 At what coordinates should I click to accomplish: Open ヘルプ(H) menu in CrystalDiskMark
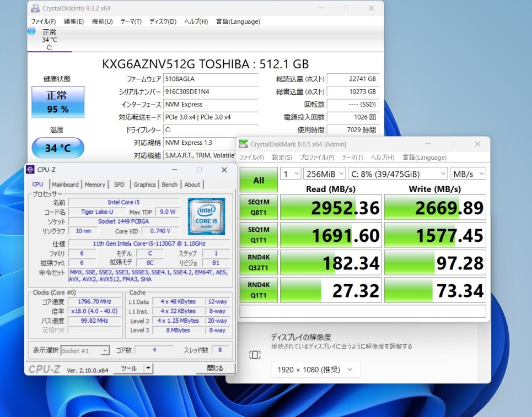pyautogui.click(x=383, y=158)
